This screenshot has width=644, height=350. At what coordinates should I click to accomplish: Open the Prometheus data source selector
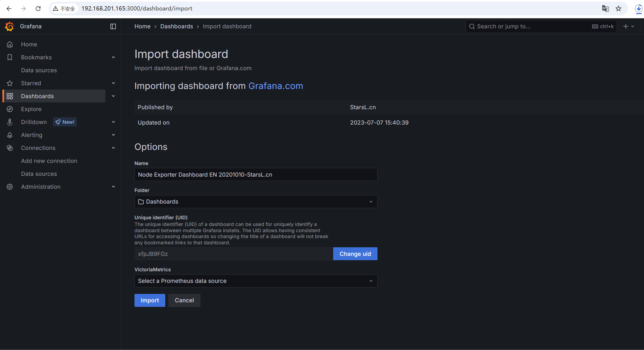tap(256, 281)
